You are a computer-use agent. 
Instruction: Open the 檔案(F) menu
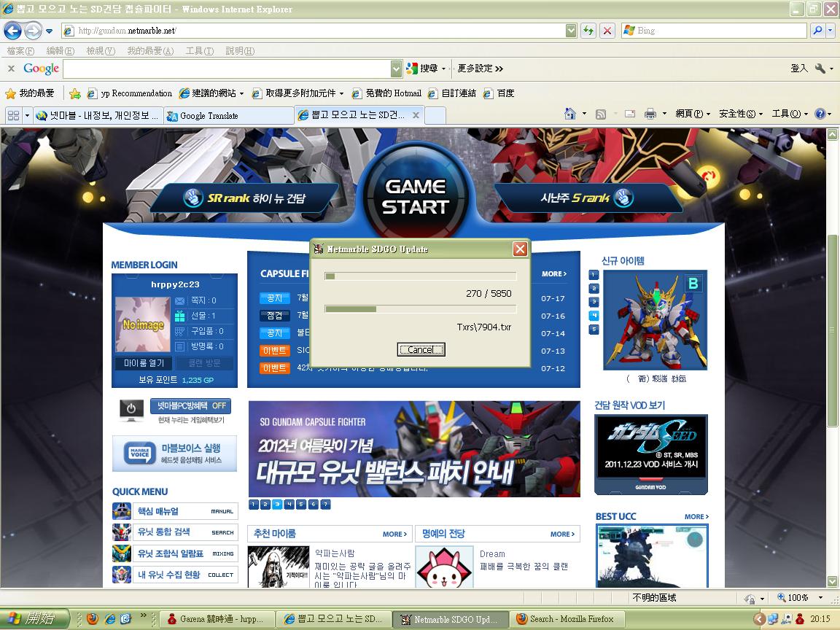click(x=20, y=51)
